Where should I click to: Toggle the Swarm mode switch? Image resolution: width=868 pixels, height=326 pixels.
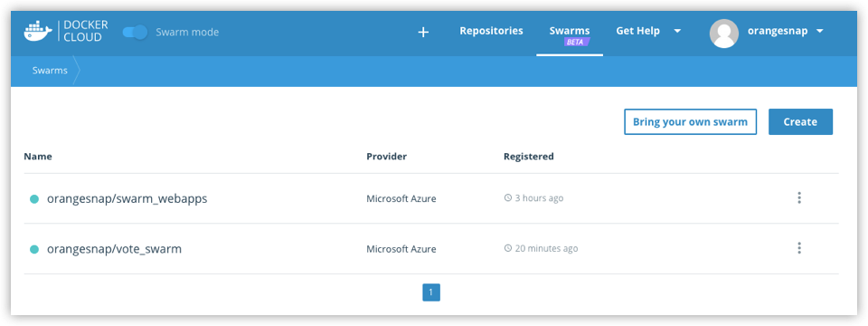135,33
